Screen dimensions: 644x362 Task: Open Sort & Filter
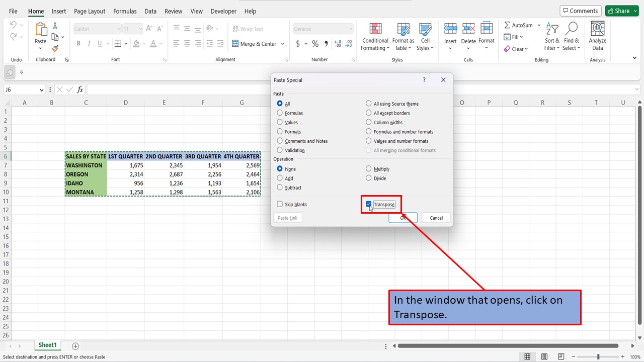point(551,36)
